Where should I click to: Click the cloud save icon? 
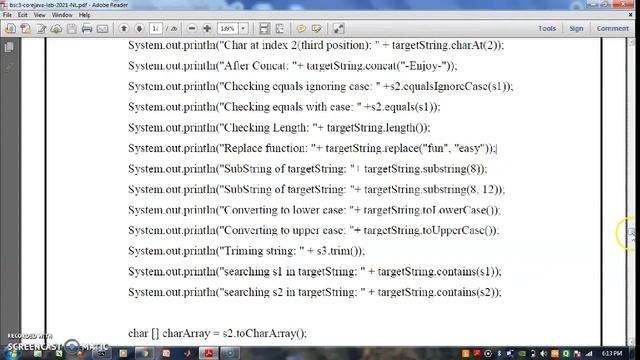click(x=56, y=29)
